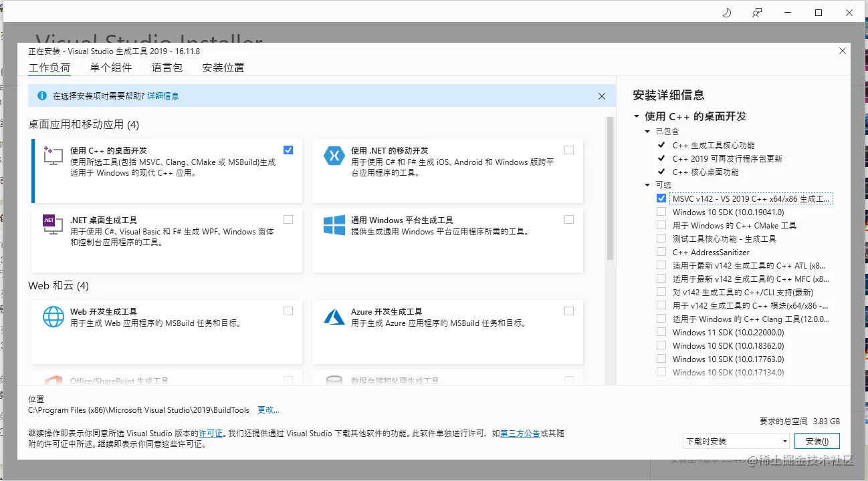Viewport: 868px width, 481px height.
Task: Enable Windows 10 SDK (10.0.18362.0)
Action: (661, 345)
